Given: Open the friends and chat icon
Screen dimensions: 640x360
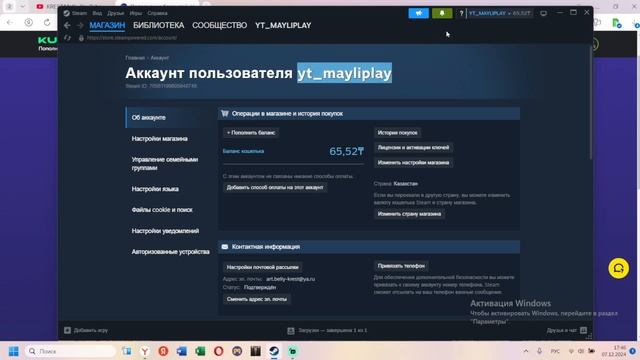Looking at the screenshot, I should (583, 330).
